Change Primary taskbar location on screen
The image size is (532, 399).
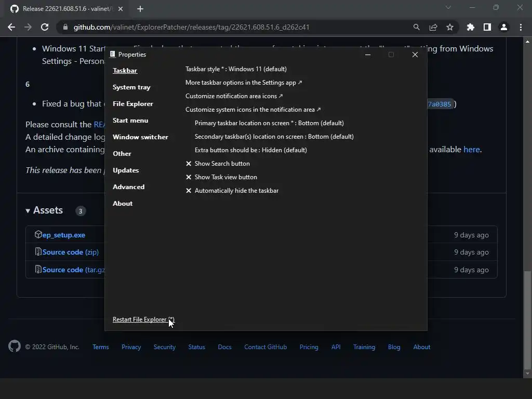point(269,123)
